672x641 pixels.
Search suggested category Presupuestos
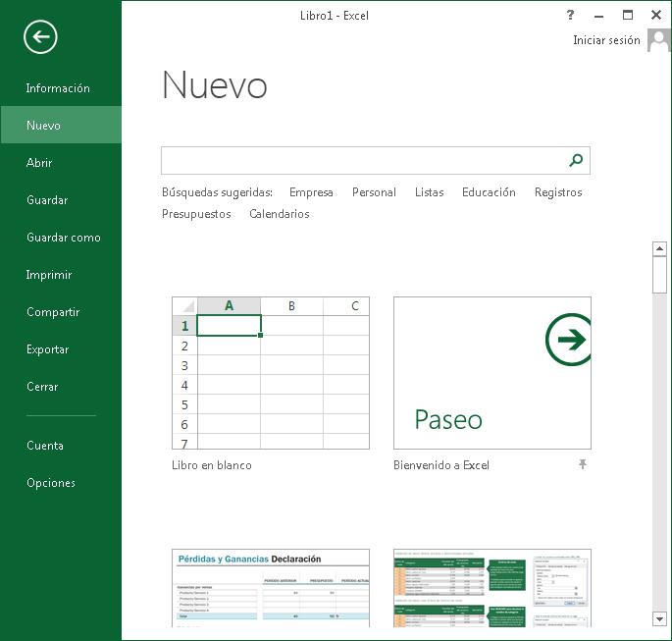tap(196, 214)
